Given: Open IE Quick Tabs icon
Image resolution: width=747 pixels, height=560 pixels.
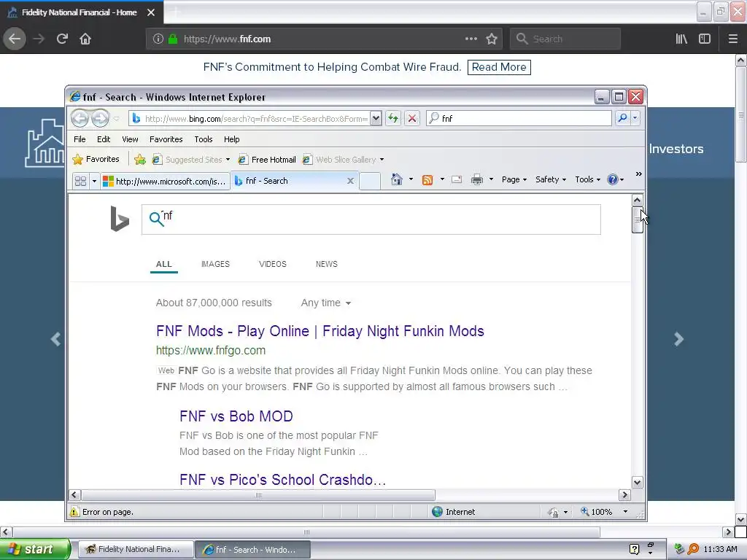Looking at the screenshot, I should coord(80,181).
